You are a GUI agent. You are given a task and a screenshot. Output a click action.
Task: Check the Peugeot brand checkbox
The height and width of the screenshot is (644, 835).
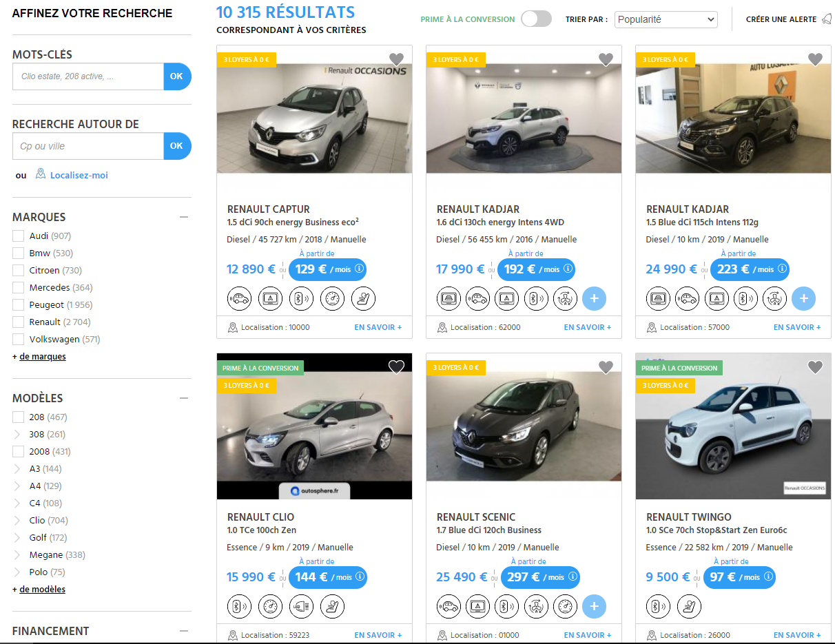[x=19, y=305]
